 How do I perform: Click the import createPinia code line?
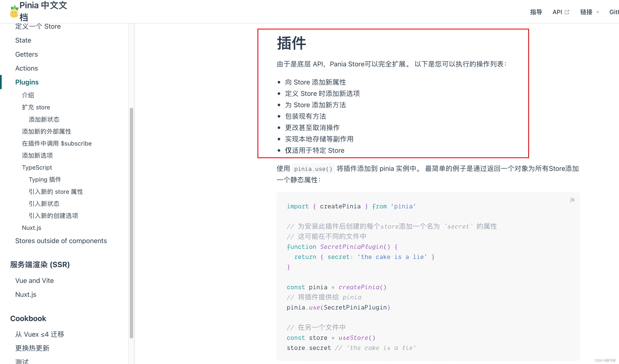tap(351, 206)
